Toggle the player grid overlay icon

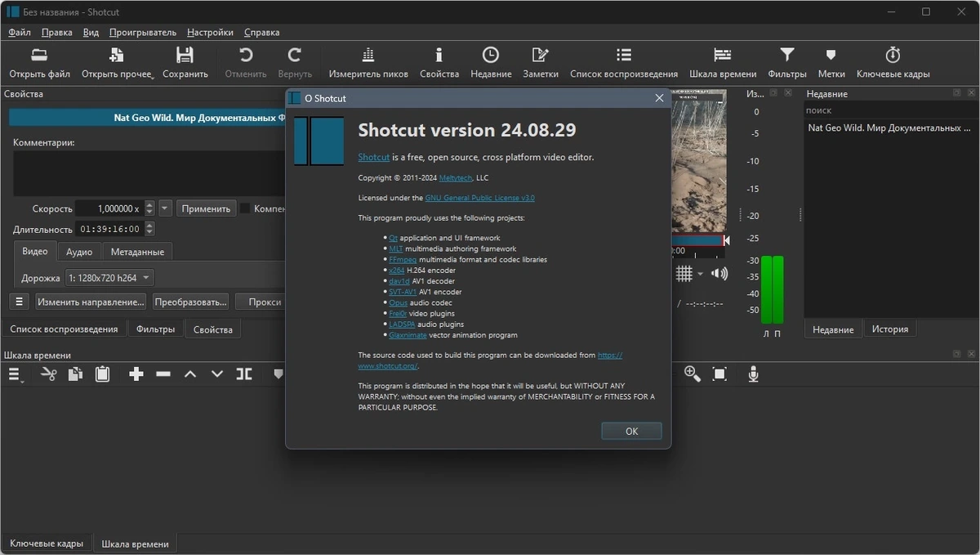pyautogui.click(x=684, y=274)
